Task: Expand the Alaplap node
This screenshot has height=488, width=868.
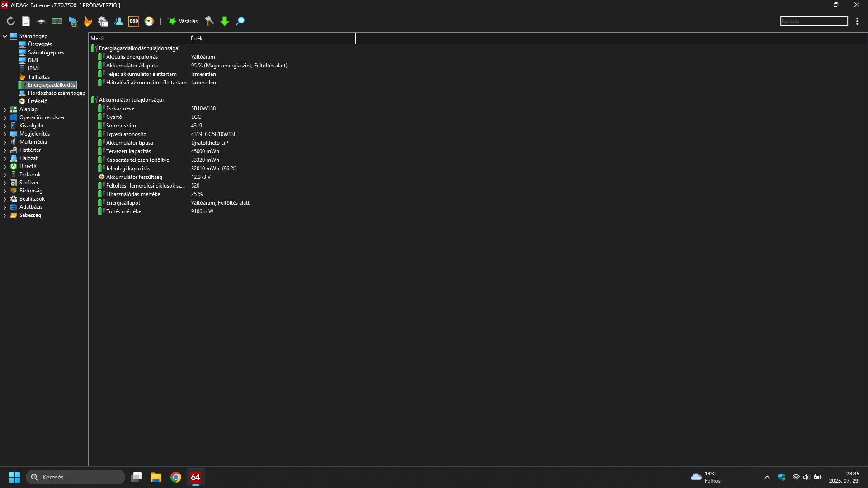Action: [x=5, y=109]
